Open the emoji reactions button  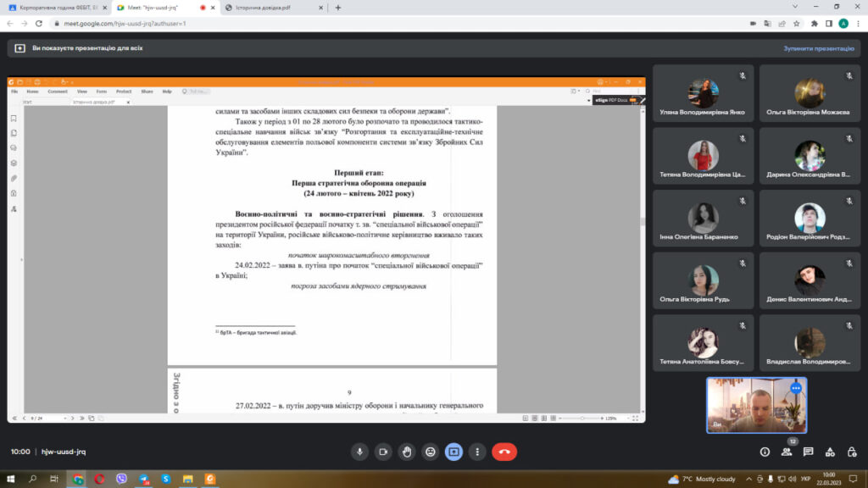pos(431,452)
